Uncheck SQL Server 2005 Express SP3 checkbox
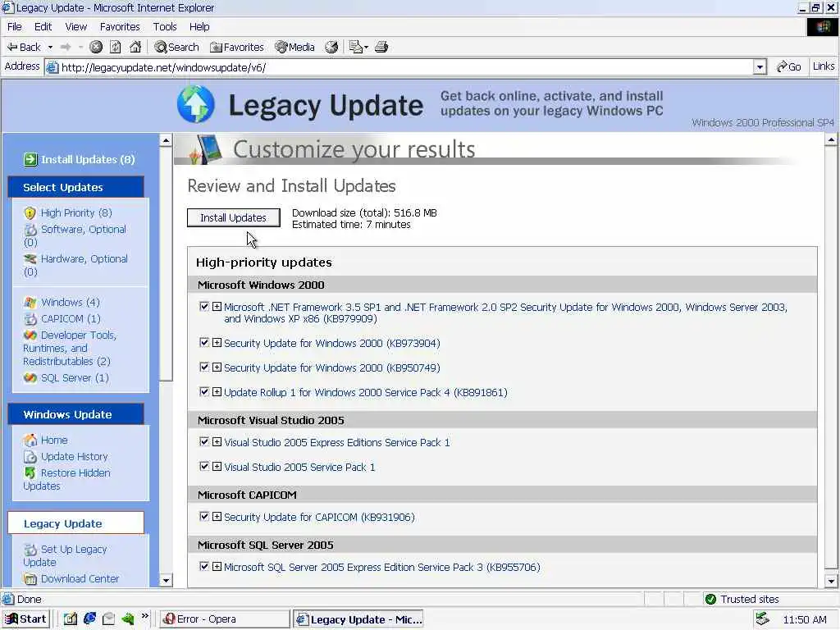Viewport: 840px width, 630px height. click(204, 566)
